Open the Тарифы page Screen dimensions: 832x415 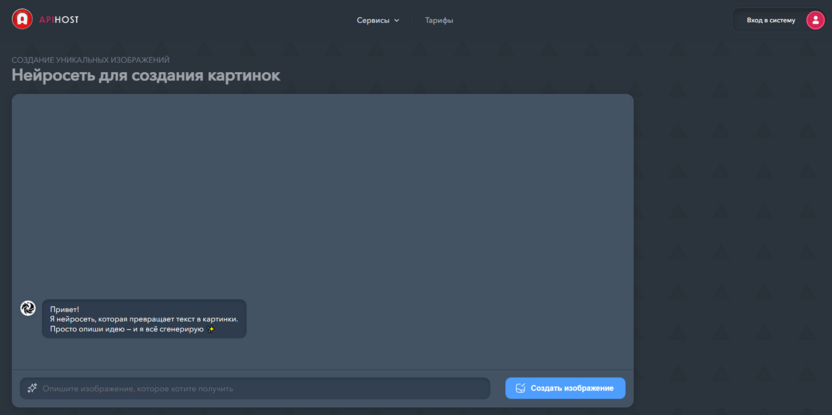[x=439, y=20]
